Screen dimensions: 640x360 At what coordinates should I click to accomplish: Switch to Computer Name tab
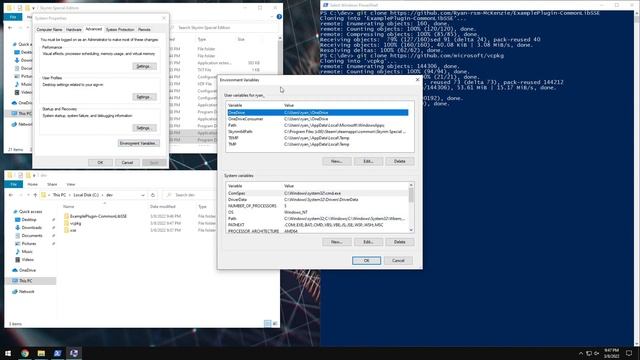tap(49, 29)
